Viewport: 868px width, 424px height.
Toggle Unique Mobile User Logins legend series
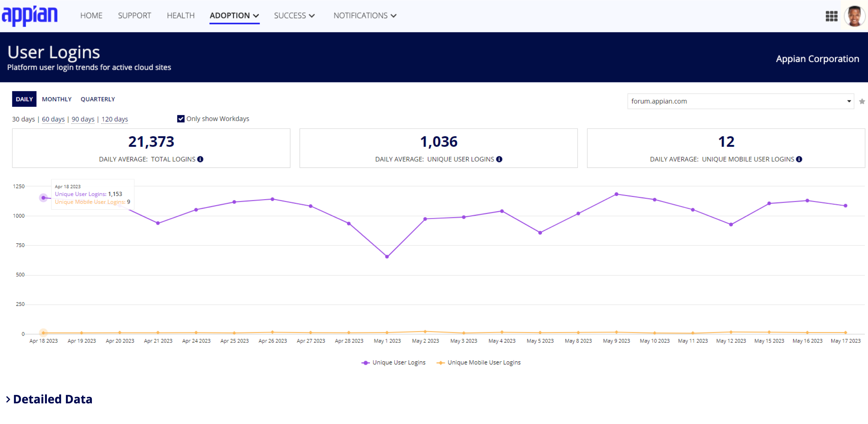pos(478,362)
